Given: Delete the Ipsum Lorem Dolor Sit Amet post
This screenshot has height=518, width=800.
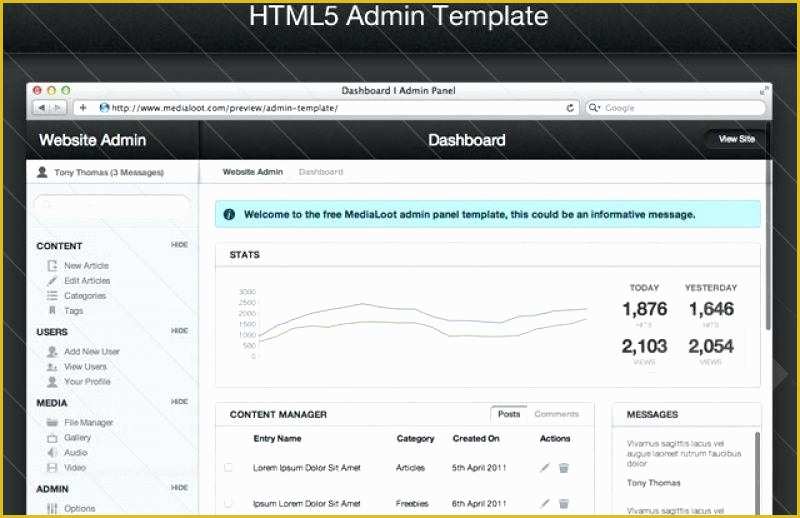Looking at the screenshot, I should coord(564,504).
